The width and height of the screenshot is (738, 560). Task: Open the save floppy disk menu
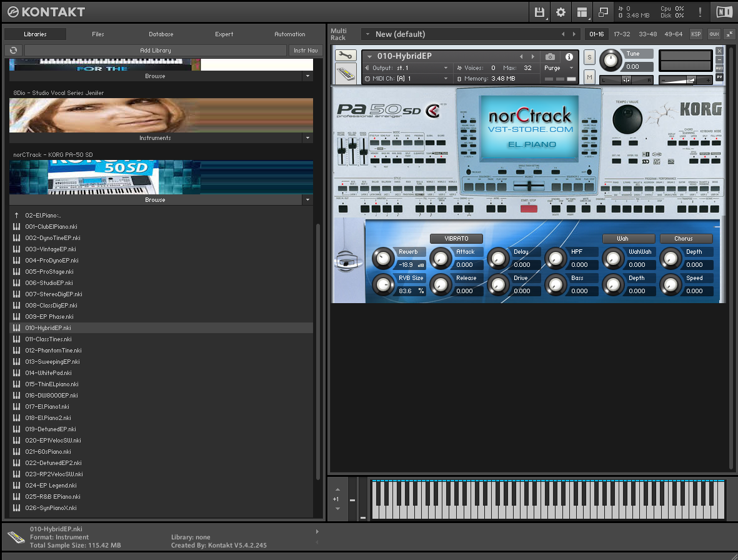539,12
